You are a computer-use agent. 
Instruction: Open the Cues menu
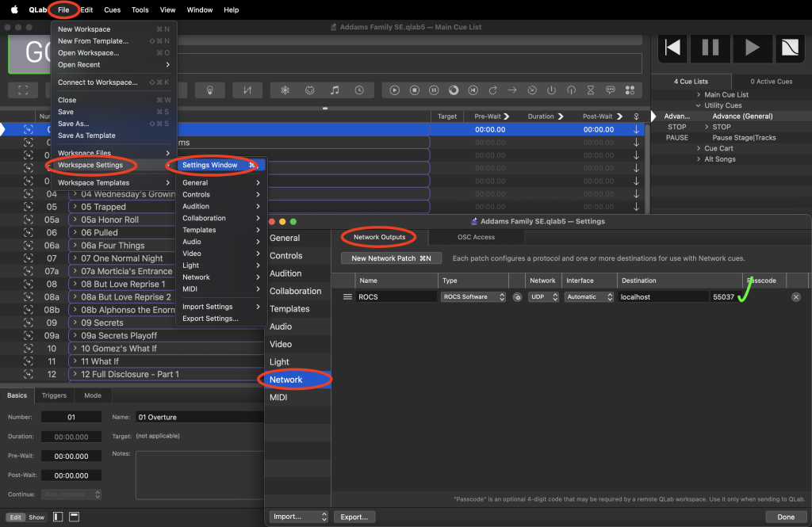113,10
